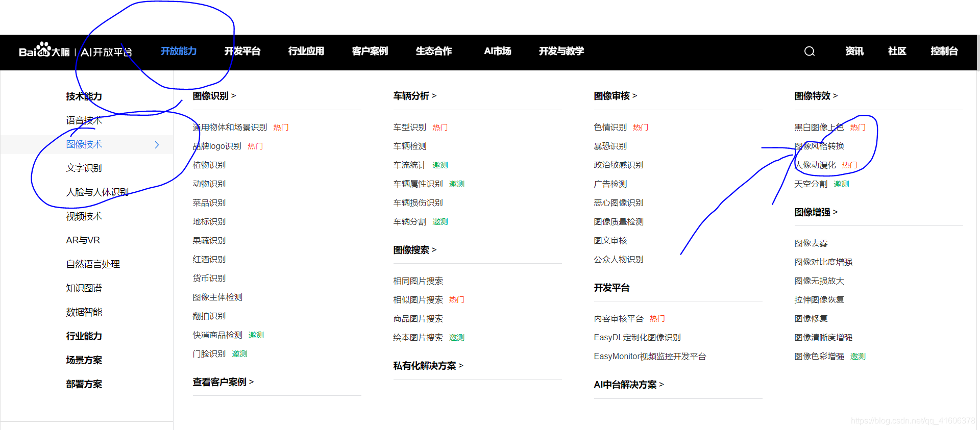Open 车辆损伤识别 link
This screenshot has height=430, width=980.
(418, 203)
